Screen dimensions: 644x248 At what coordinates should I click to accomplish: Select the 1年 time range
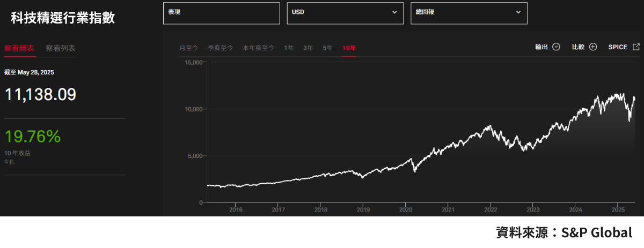[289, 48]
